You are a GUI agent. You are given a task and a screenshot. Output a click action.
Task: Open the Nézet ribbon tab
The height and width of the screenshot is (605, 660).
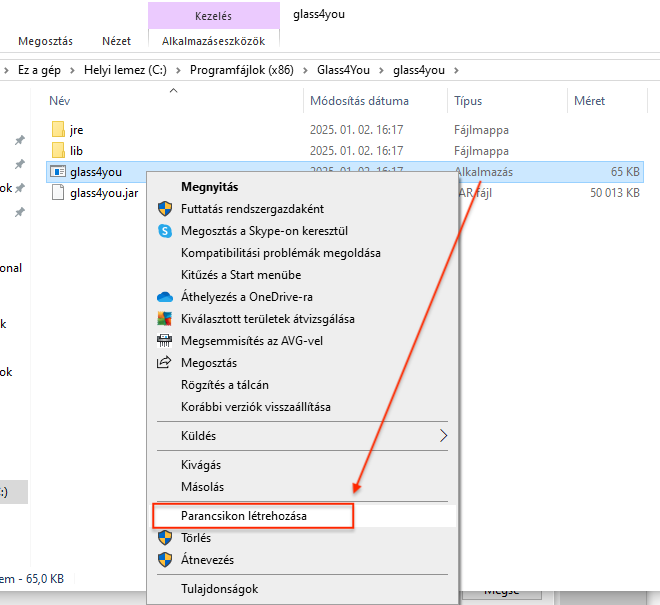click(x=116, y=41)
